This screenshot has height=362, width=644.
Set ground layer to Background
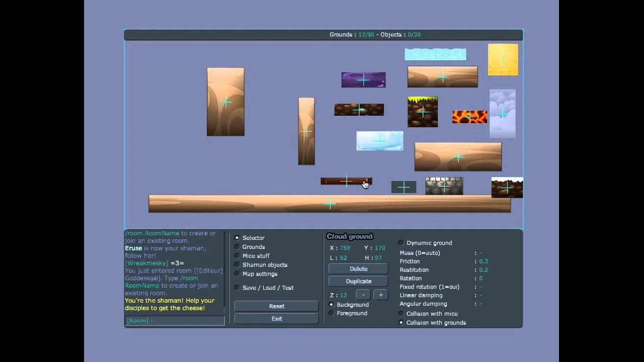[x=349, y=305]
